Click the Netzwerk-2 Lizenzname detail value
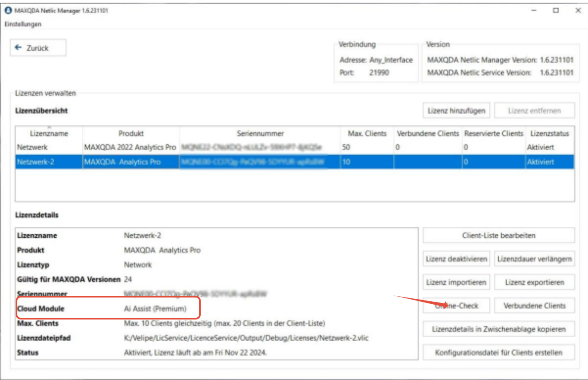Screen dimensions: 588x380 tap(142, 235)
